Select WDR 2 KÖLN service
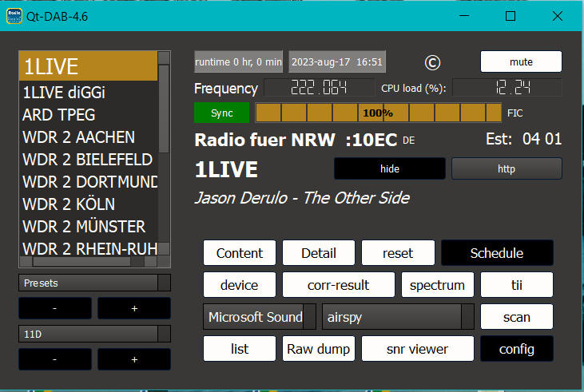The image size is (584, 392). pyautogui.click(x=88, y=204)
